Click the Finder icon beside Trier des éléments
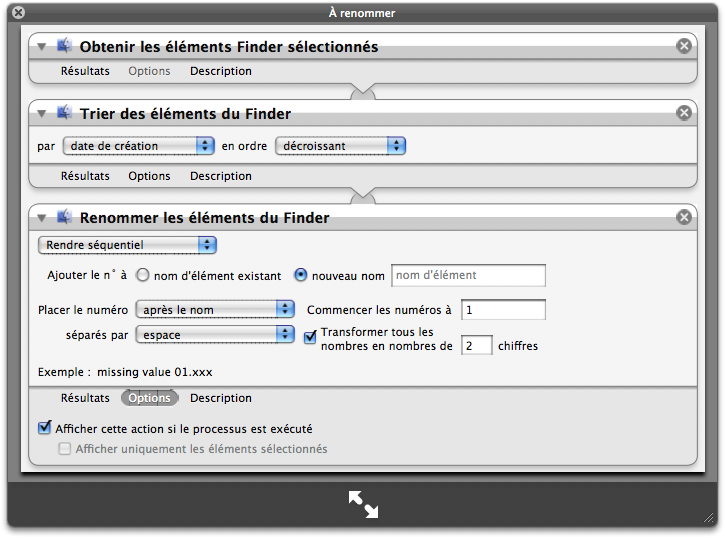725x538 pixels. [64, 113]
